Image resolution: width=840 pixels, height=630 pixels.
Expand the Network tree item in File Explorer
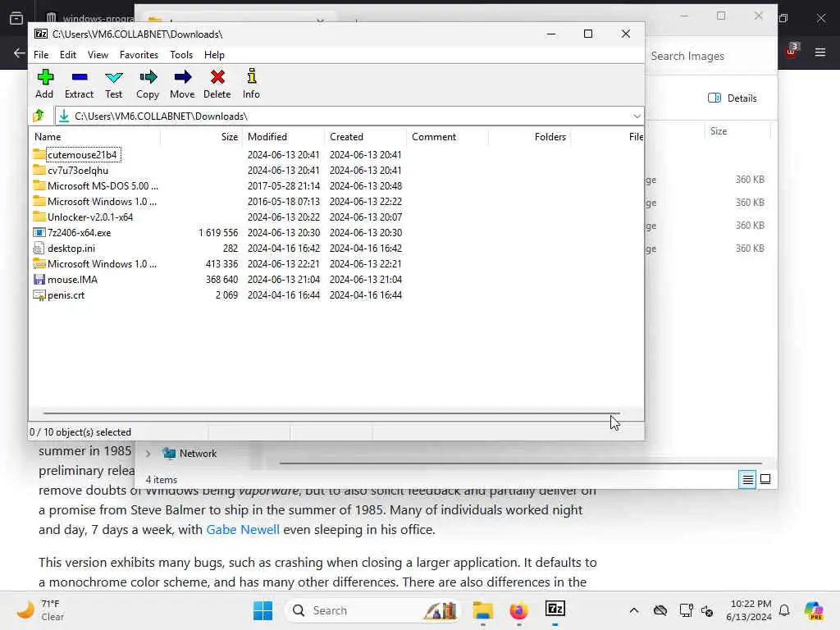point(148,453)
